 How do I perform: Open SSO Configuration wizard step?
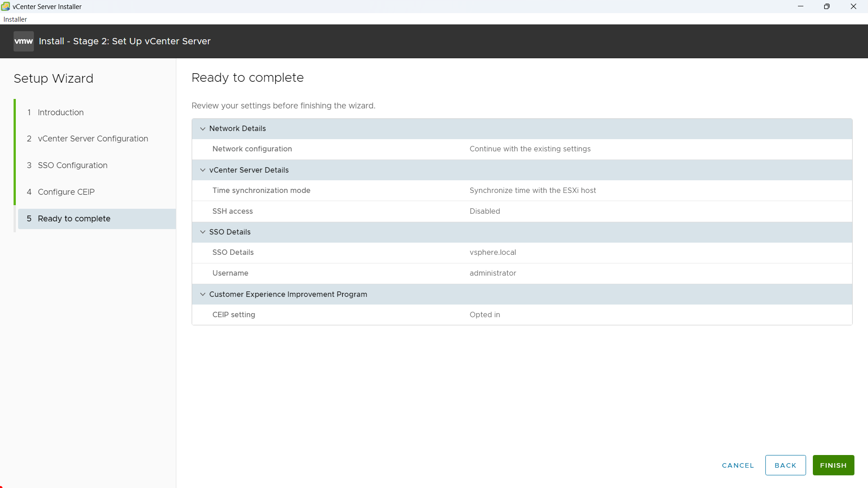(x=72, y=165)
